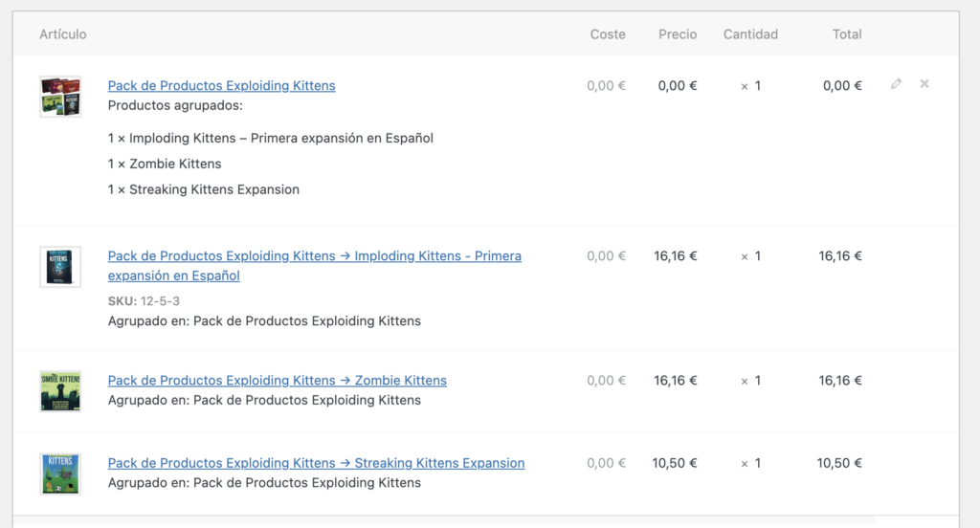
Task: Click the 1 × Zombie Kittens bundled item line
Action: [165, 164]
